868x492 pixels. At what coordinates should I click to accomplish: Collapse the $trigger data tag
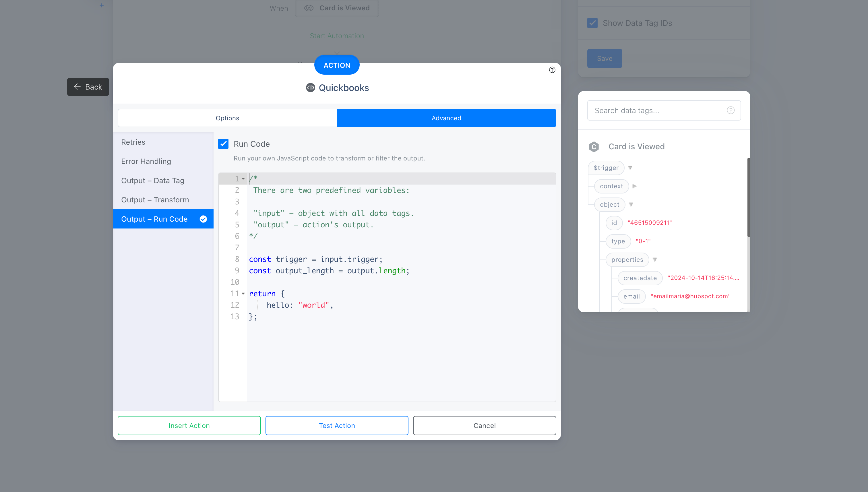(x=630, y=168)
